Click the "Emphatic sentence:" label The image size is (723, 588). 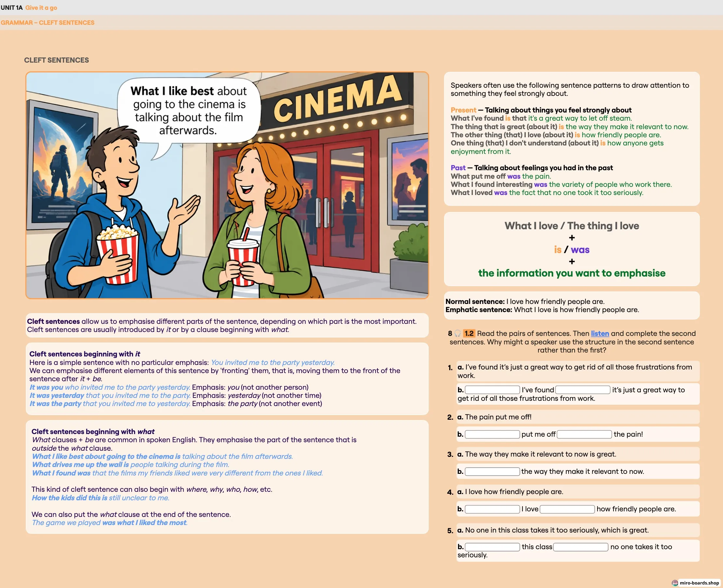(479, 309)
